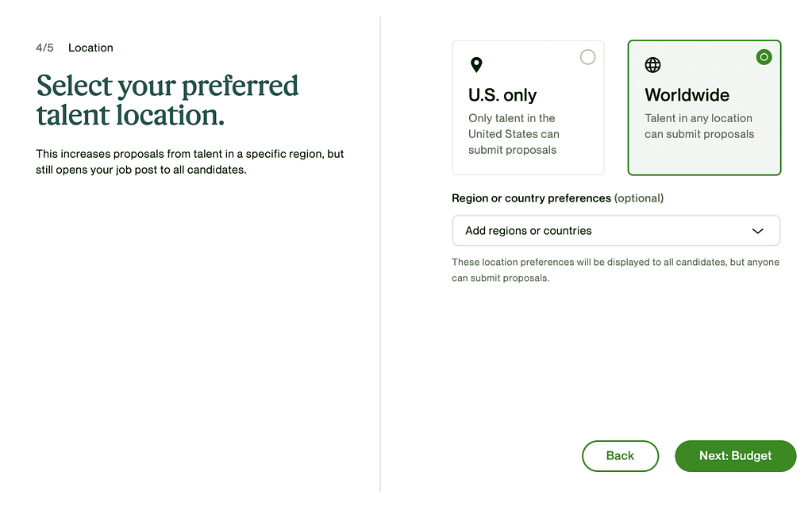This screenshot has width=812, height=510.
Task: Click the U.S. only card title
Action: [x=502, y=95]
